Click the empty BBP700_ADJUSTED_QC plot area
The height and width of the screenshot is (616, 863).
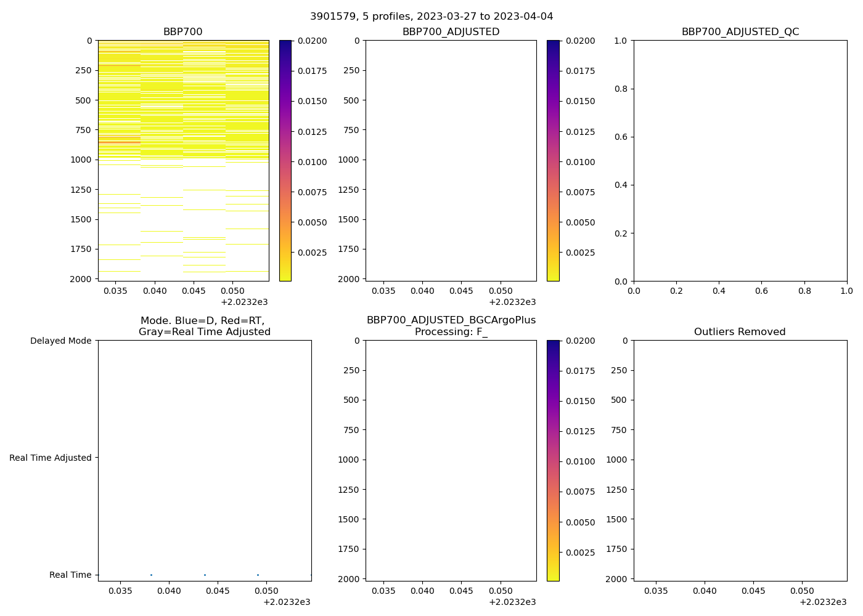pyautogui.click(x=740, y=160)
